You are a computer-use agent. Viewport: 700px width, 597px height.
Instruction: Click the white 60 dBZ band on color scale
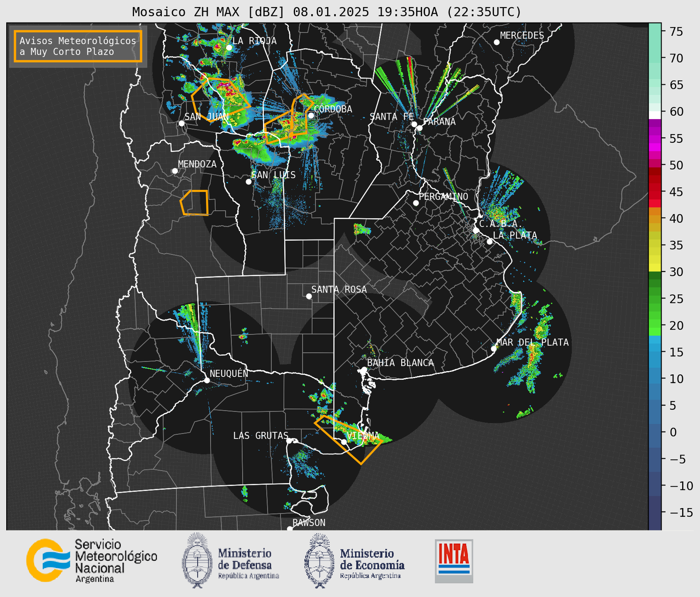[655, 115]
